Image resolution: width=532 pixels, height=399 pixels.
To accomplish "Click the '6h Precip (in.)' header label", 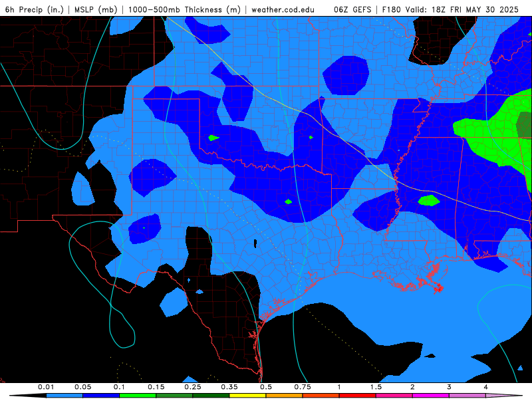I will [x=35, y=10].
